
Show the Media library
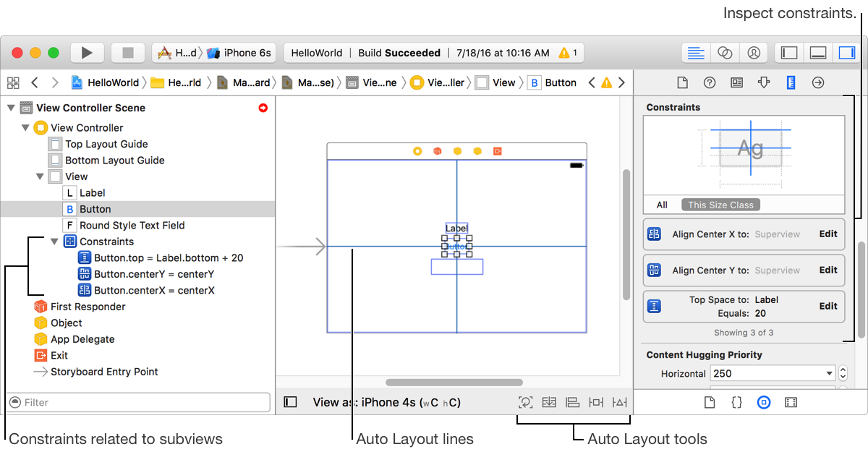[791, 402]
